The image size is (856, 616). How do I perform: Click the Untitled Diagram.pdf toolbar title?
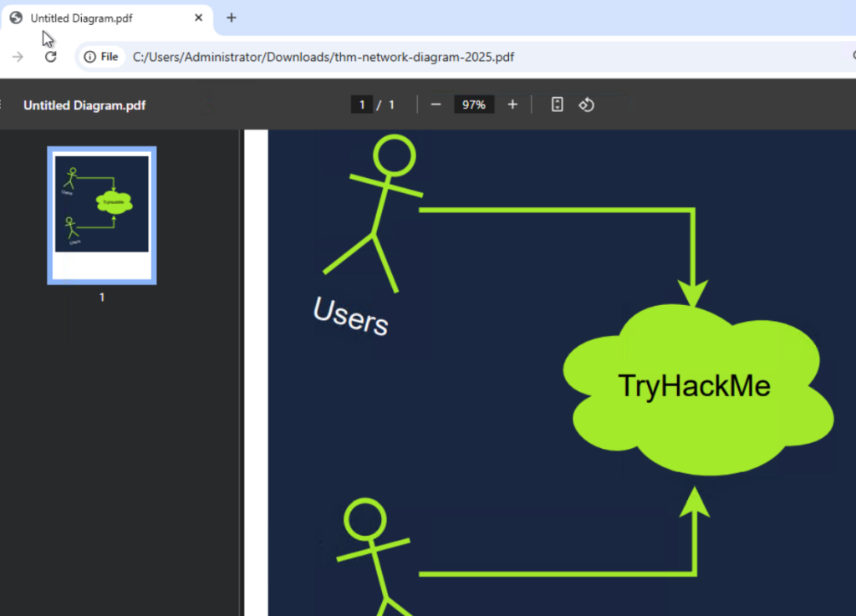pyautogui.click(x=84, y=105)
